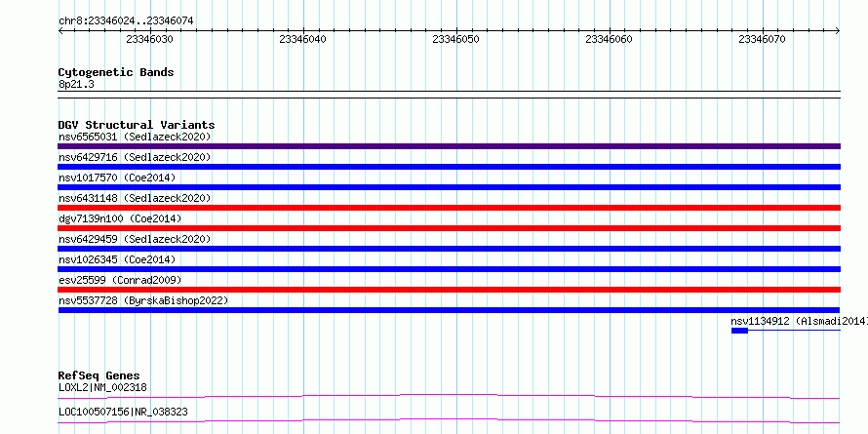Click the purple bar for nsv6565031
This screenshot has width=868, height=434.
(449, 146)
